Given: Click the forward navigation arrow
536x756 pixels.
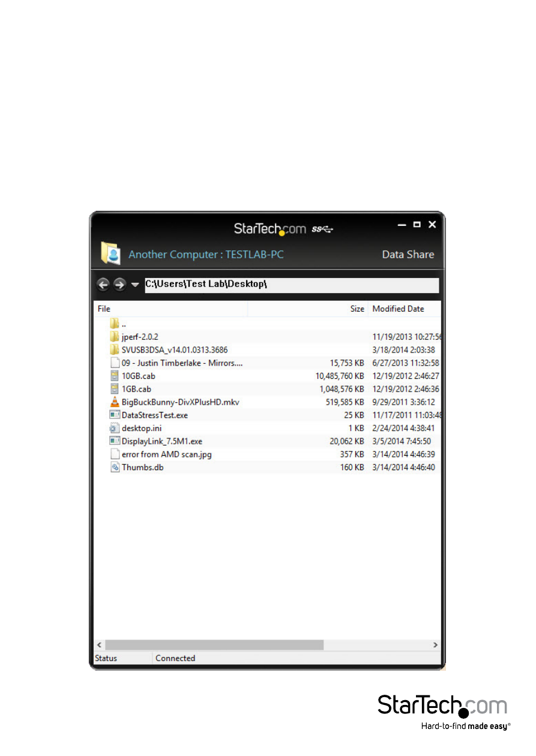Looking at the screenshot, I should click(x=119, y=285).
